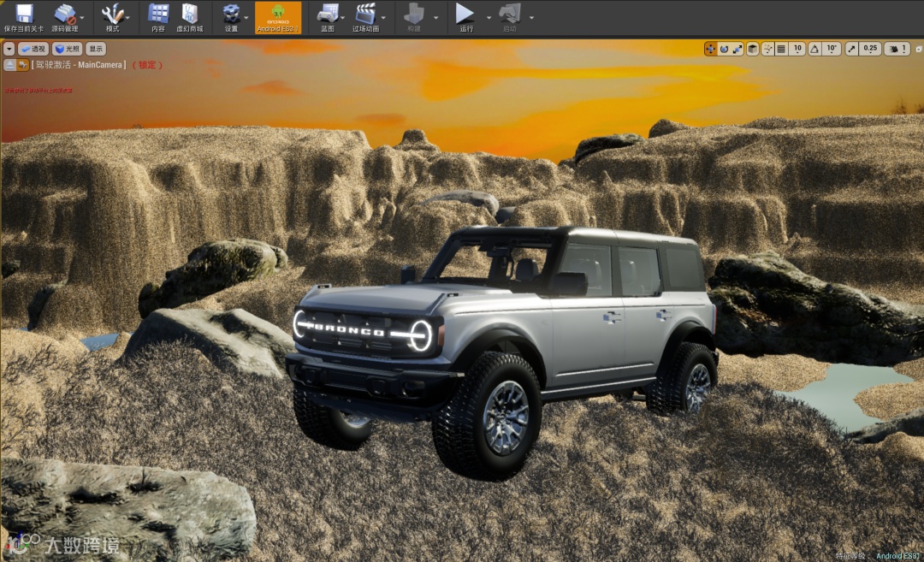Image resolution: width=924 pixels, height=562 pixels.
Task: Expand the 模式 dropdown arrow
Action: (127, 18)
